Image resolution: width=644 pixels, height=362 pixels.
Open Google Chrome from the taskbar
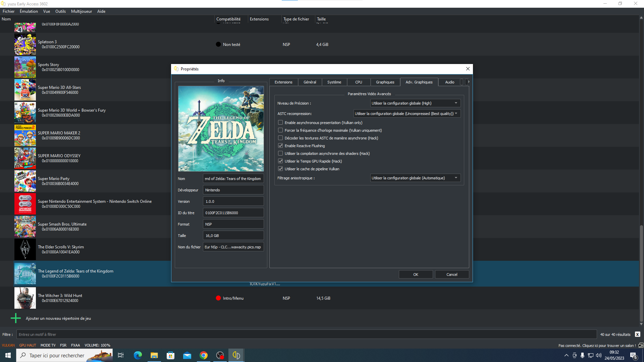tap(204, 355)
